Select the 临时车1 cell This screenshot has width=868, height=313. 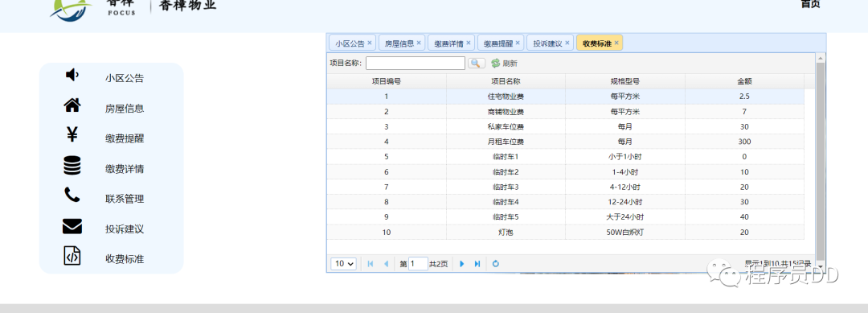[506, 157]
